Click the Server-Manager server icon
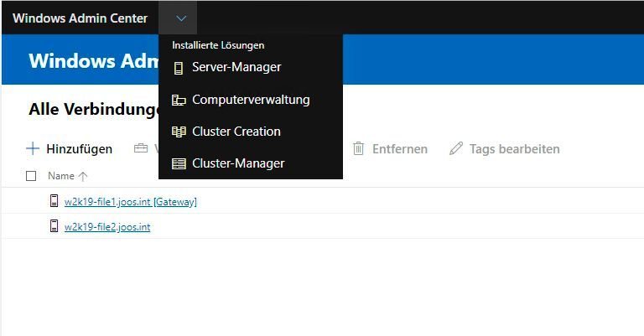Viewport: 644px width, 336px height. (x=179, y=68)
